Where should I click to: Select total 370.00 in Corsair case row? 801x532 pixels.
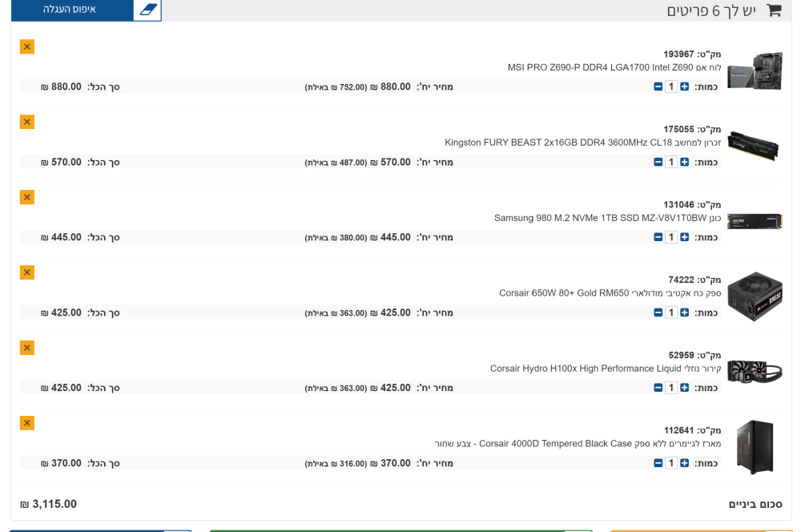click(62, 463)
